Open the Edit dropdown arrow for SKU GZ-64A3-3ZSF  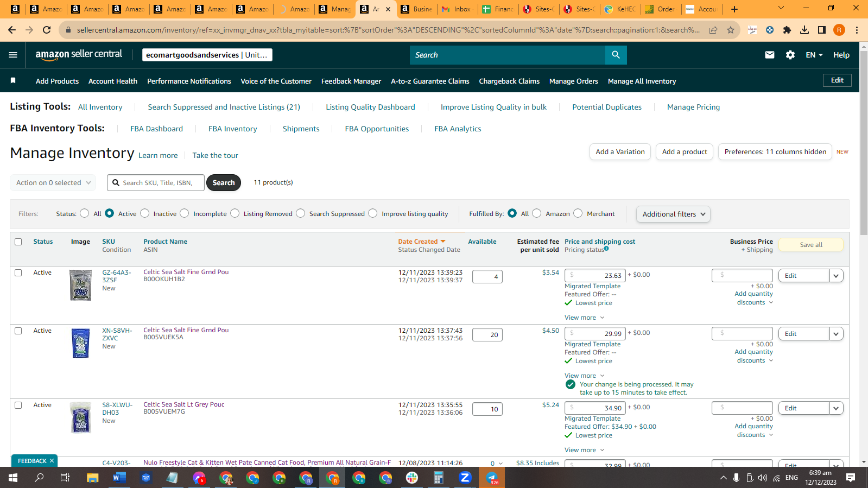click(836, 276)
